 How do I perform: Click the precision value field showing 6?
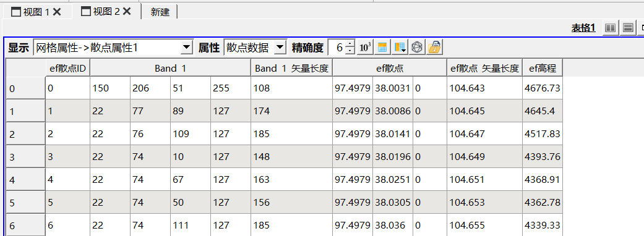pos(337,48)
